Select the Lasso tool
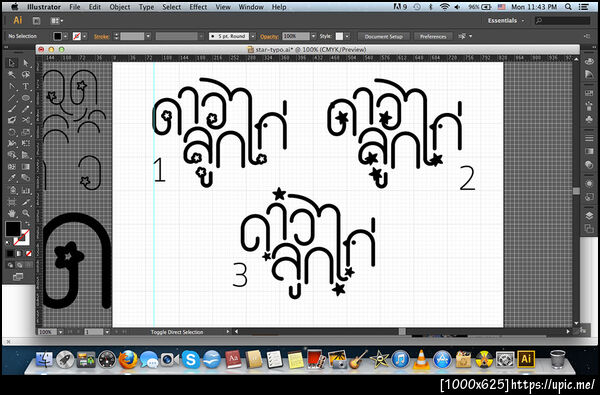Image resolution: width=600 pixels, height=395 pixels. 26,75
